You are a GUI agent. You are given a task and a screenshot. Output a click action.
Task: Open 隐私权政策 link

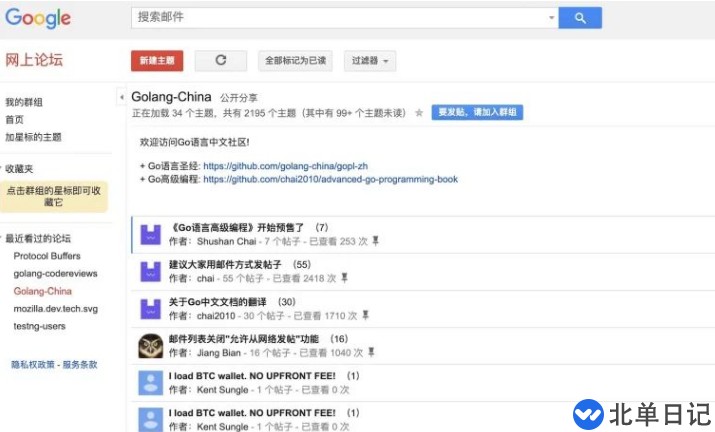[x=33, y=364]
